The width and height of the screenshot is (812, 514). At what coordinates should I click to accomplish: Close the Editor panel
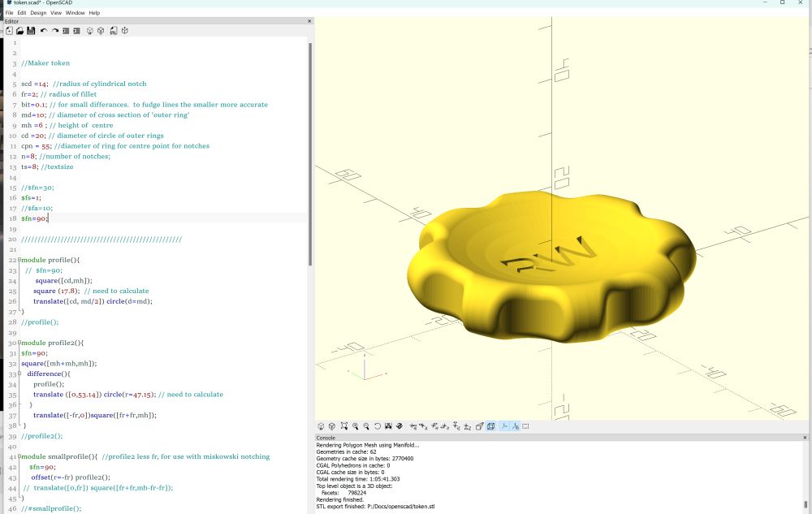[309, 21]
